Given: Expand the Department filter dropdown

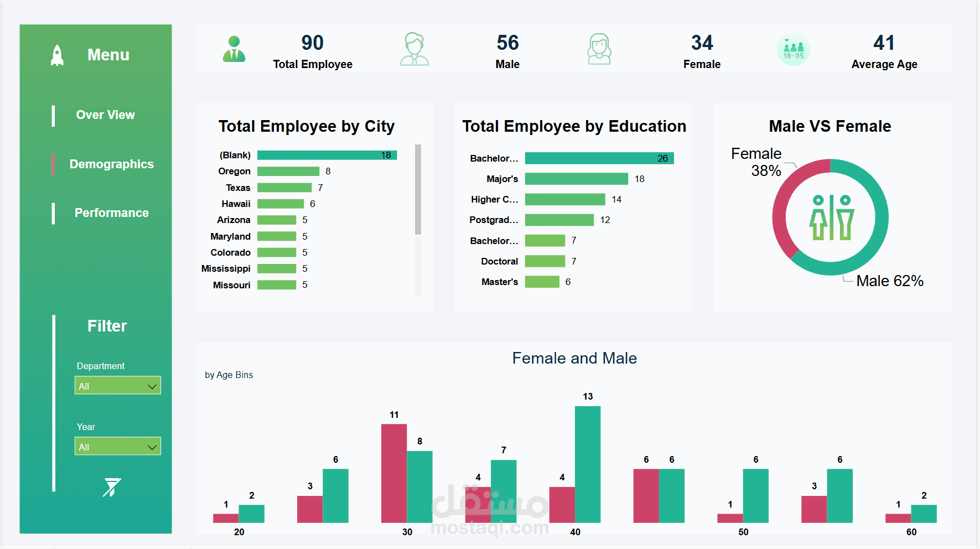Looking at the screenshot, I should tap(118, 386).
